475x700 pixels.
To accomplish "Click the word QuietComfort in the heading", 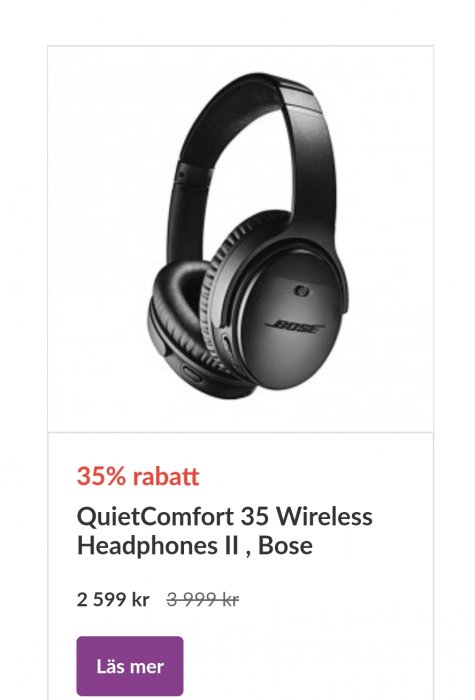I will pyautogui.click(x=156, y=517).
